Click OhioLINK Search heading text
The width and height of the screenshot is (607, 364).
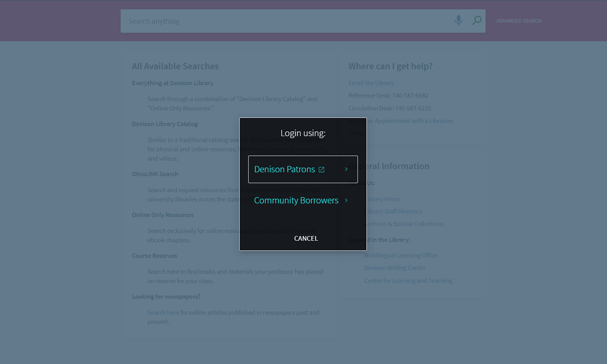coord(155,174)
